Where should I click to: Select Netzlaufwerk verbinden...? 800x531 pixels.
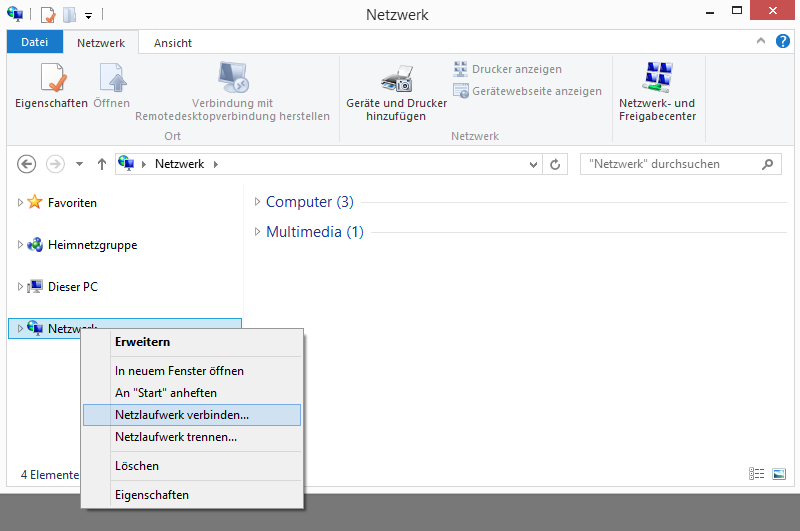[192, 415]
